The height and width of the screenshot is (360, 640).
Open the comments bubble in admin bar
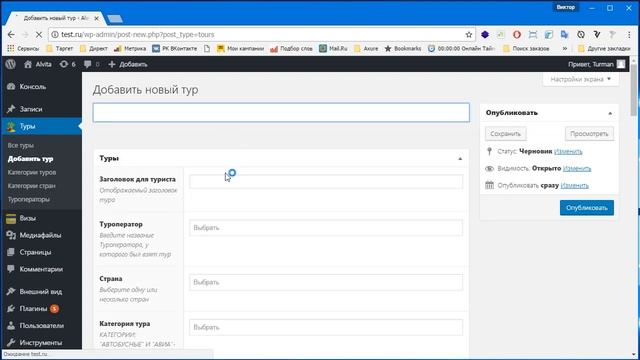[91, 64]
